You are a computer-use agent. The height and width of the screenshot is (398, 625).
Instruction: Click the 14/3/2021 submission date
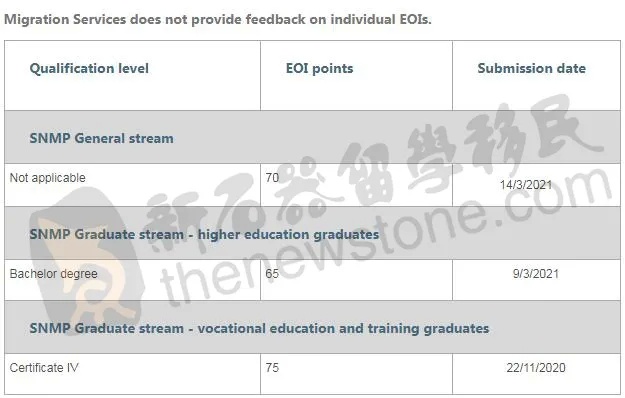(x=526, y=185)
